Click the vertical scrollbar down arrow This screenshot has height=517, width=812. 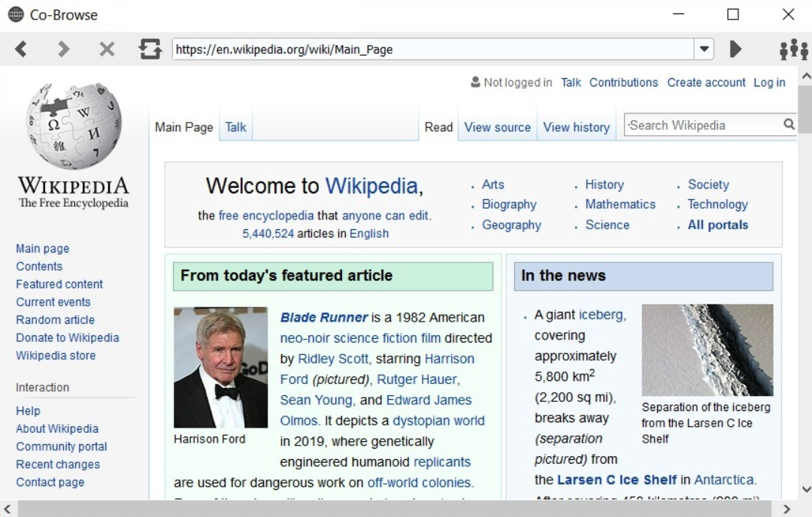805,488
